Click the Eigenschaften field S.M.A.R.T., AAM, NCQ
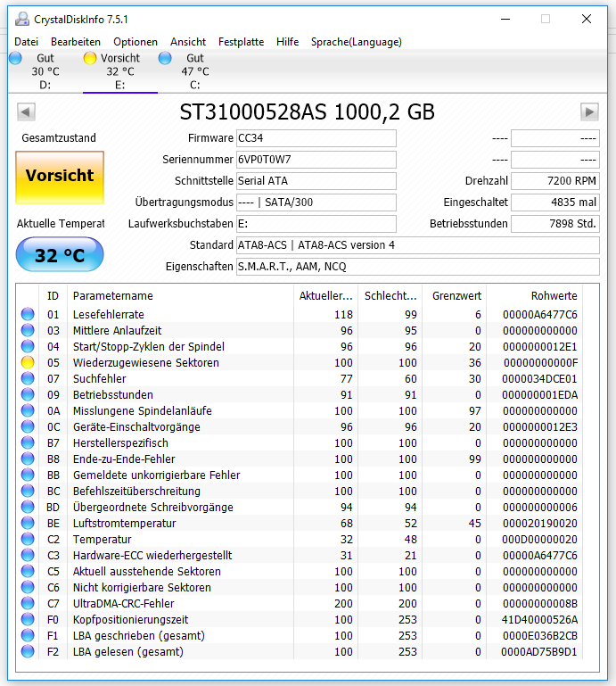Image resolution: width=616 pixels, height=686 pixels. 417,267
